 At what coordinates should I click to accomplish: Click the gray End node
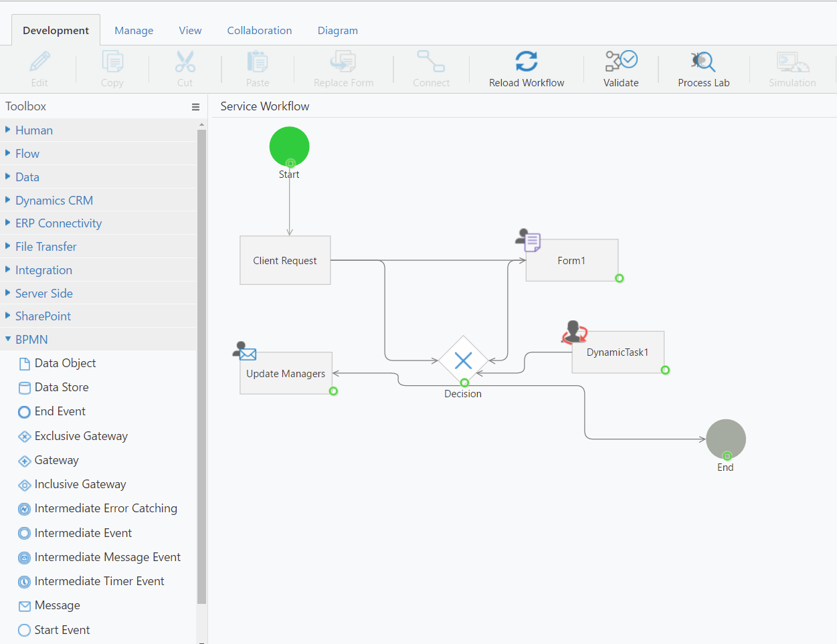click(726, 439)
